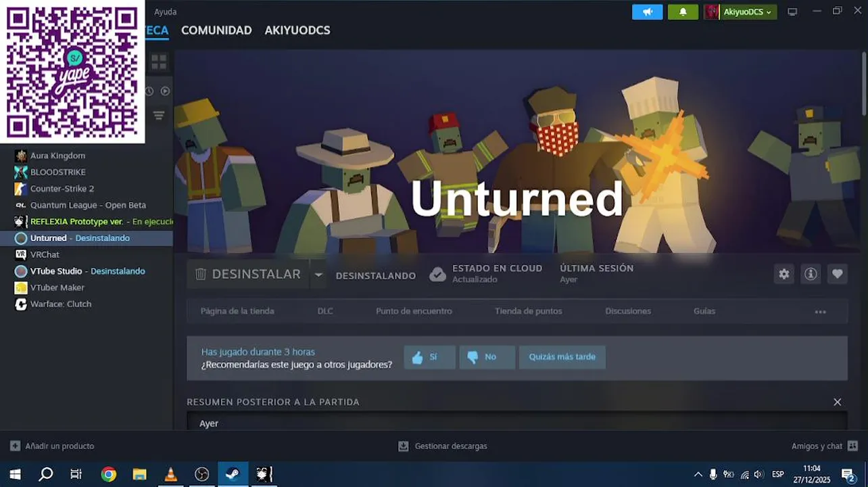Expand the more links ellipsis
868x487 pixels.
pyautogui.click(x=821, y=312)
